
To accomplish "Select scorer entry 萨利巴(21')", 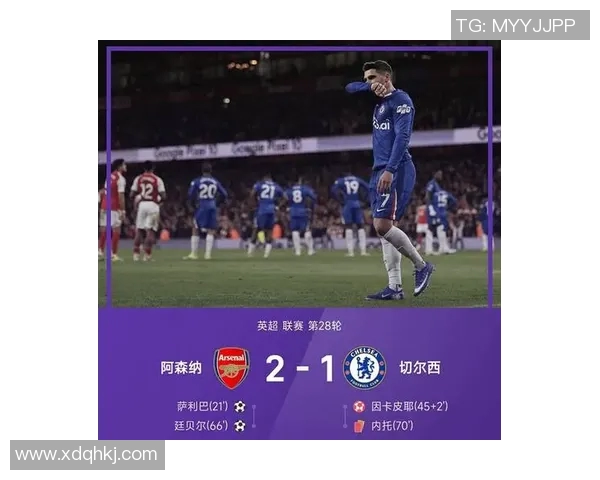I will pyautogui.click(x=202, y=407).
